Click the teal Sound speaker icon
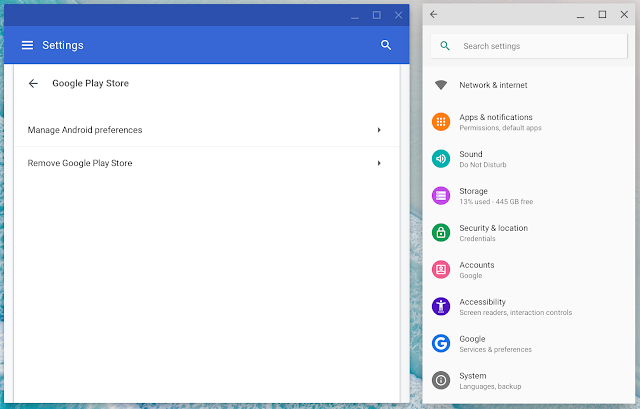The image size is (640, 409). click(x=441, y=159)
